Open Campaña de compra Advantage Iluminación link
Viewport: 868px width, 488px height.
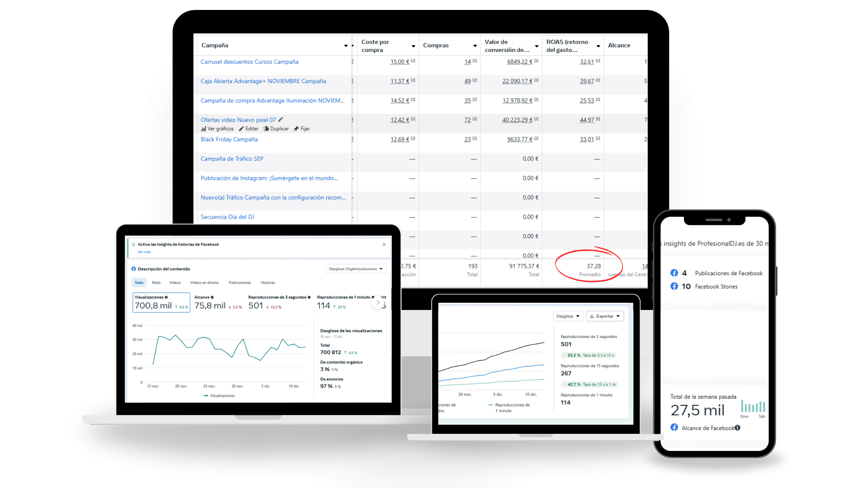click(273, 101)
